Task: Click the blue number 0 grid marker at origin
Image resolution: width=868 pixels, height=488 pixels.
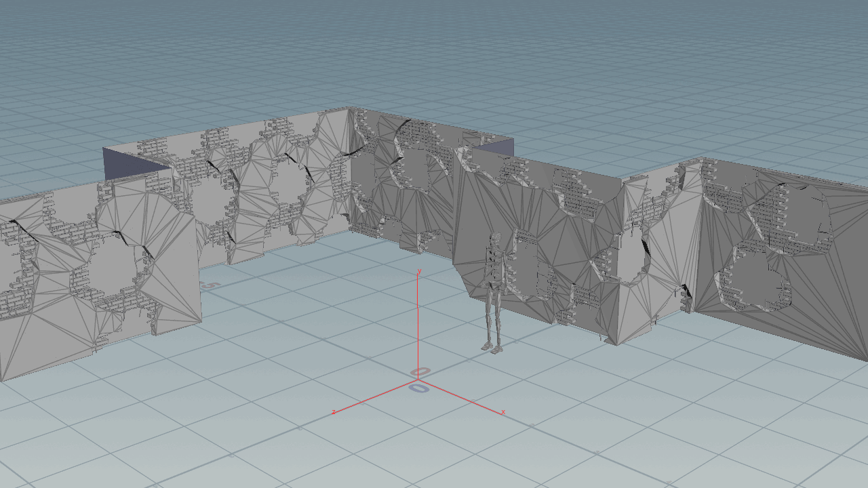Action: pyautogui.click(x=419, y=388)
